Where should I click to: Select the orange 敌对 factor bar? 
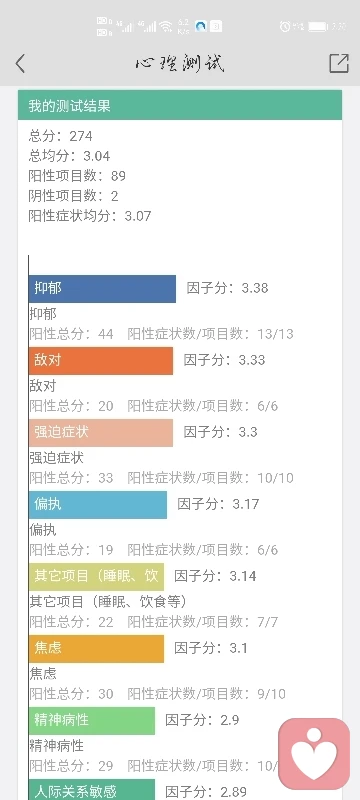(101, 361)
